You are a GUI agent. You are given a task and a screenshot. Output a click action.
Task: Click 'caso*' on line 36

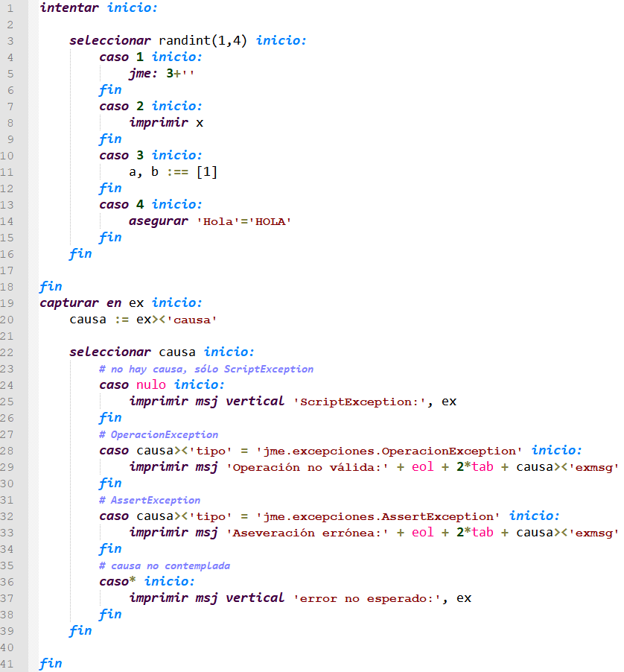118,582
